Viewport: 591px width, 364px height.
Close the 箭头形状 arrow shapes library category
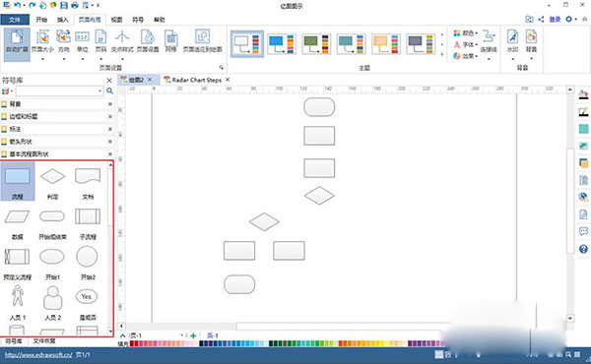point(110,142)
